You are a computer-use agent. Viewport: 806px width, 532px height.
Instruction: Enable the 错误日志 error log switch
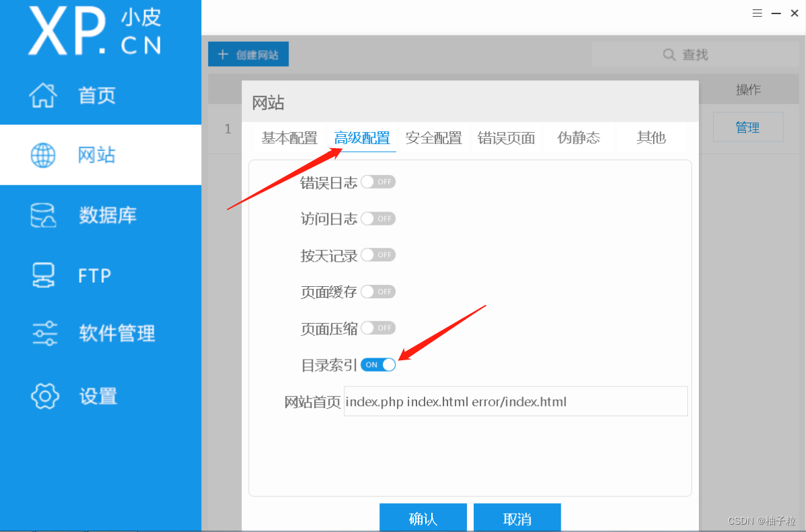(x=378, y=181)
